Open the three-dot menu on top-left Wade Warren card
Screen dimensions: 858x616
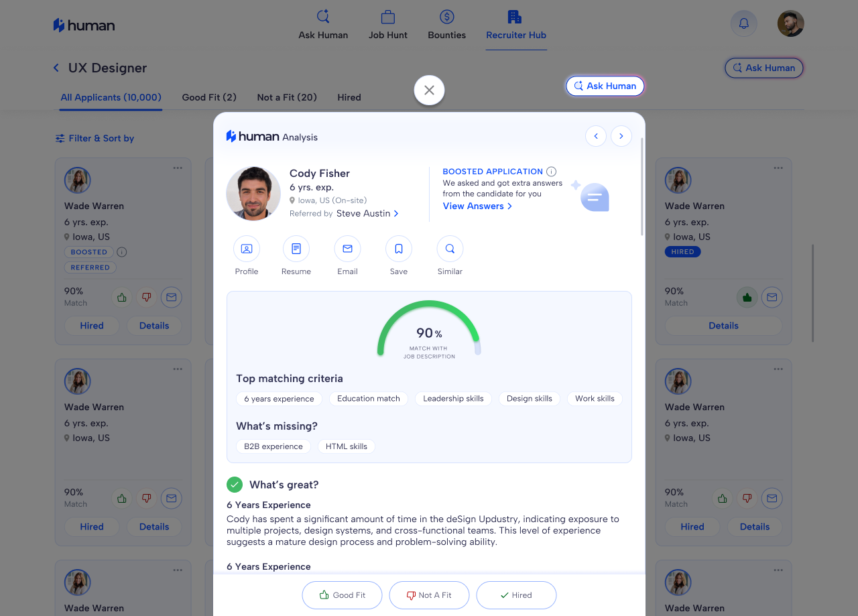(x=177, y=168)
